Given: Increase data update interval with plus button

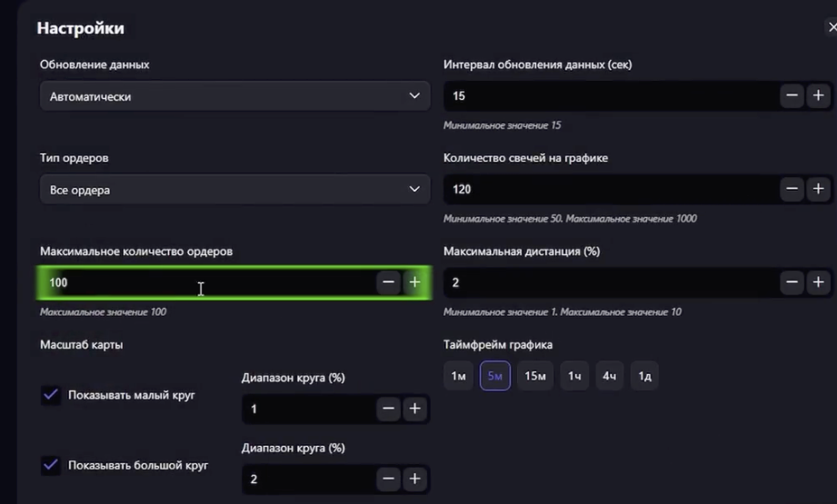Looking at the screenshot, I should pyautogui.click(x=818, y=95).
